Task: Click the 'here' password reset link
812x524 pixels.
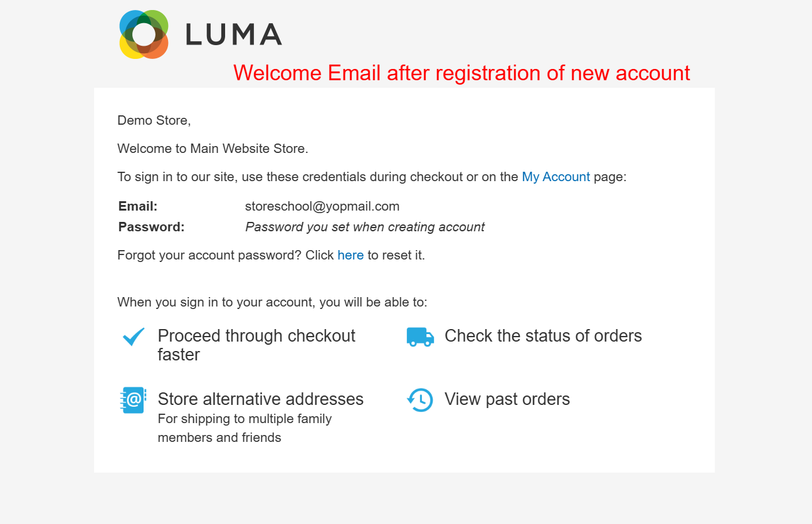Action: (351, 255)
